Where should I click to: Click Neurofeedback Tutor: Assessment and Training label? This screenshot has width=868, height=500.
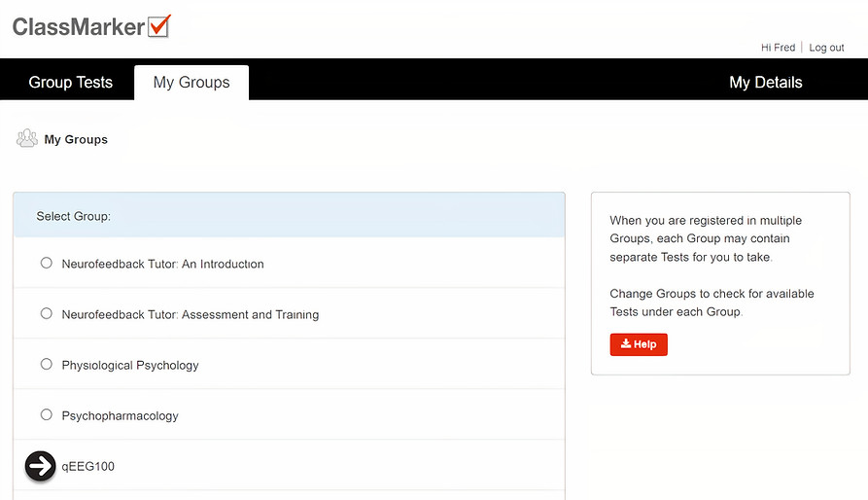pos(191,314)
